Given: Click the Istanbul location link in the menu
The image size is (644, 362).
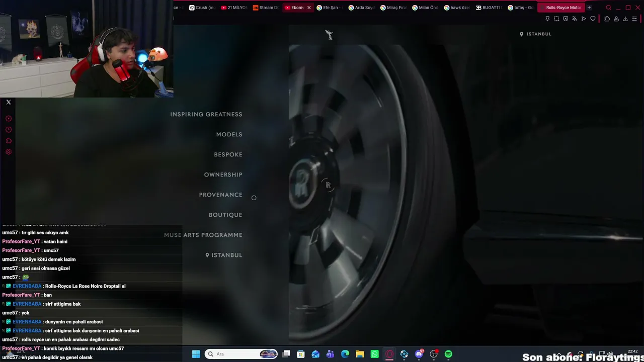Looking at the screenshot, I should (x=224, y=255).
